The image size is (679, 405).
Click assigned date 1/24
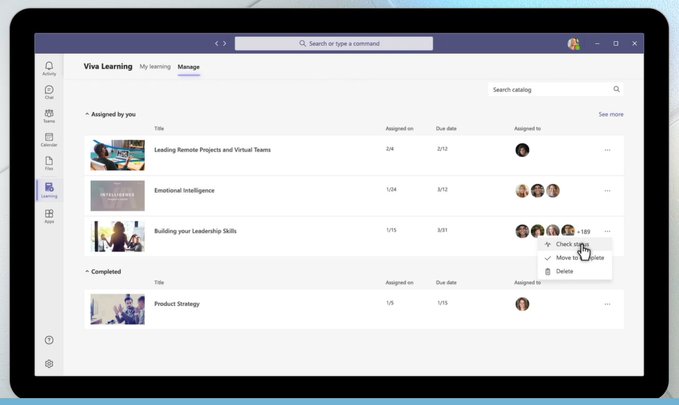pos(391,189)
